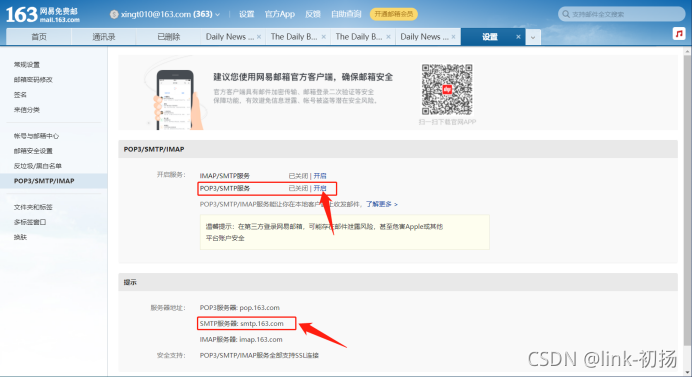This screenshot has height=377, width=692.
Task: Close the first The Daily B... tab
Action: pos(323,37)
